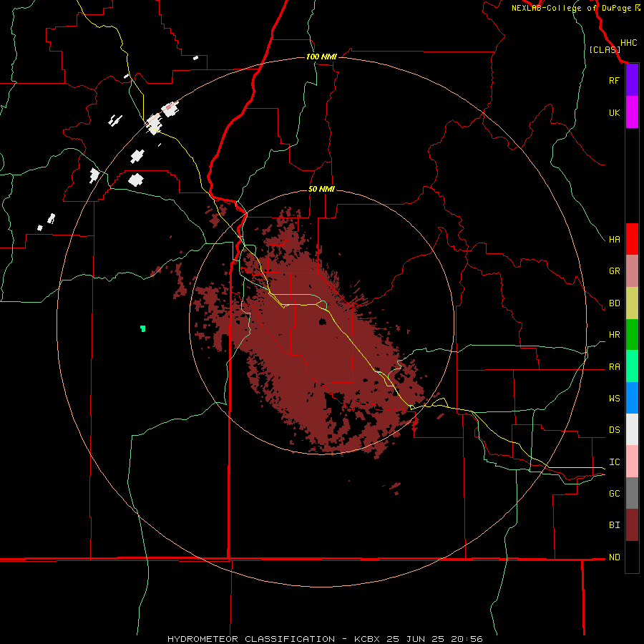Click the DS legend label

[615, 429]
